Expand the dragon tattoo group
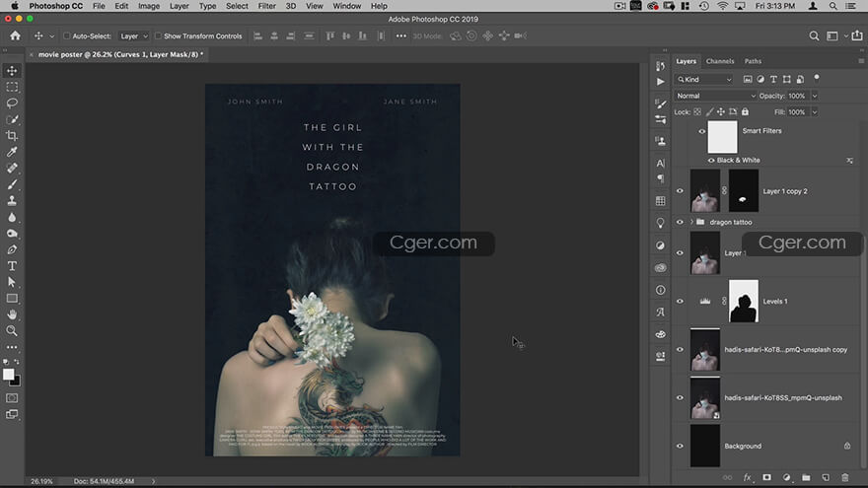 point(691,222)
